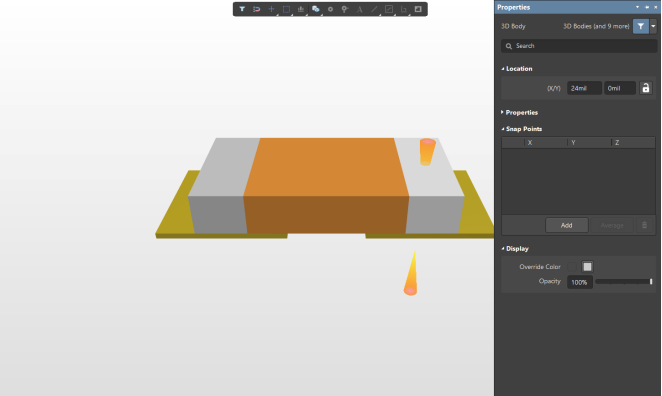
Task: Toggle the location lock padlock
Action: [x=646, y=88]
